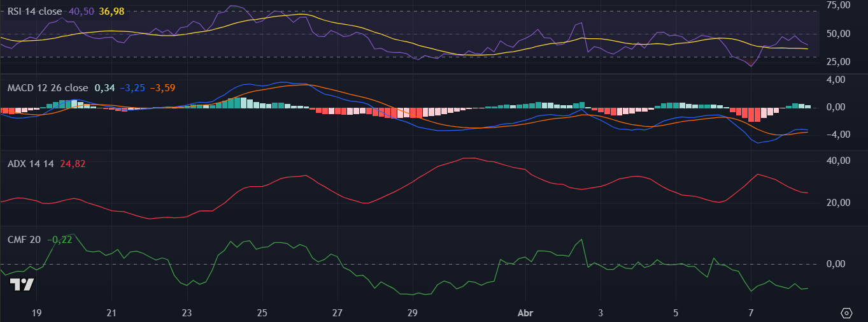Click the yellow RSI average value 36,98

111,11
